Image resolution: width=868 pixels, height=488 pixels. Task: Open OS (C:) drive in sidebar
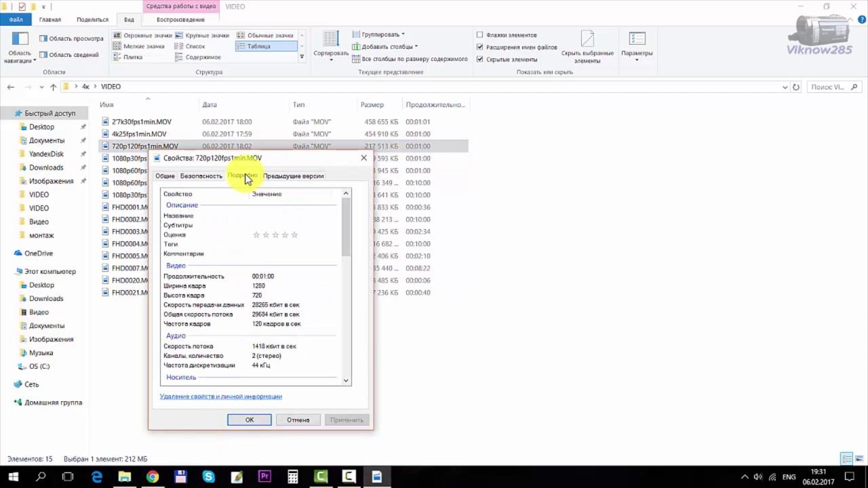(x=39, y=367)
